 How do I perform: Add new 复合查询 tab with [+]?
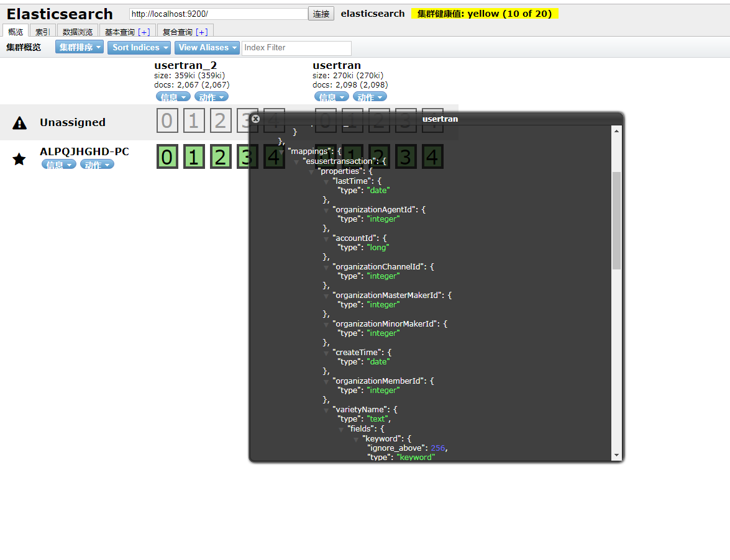point(201,32)
